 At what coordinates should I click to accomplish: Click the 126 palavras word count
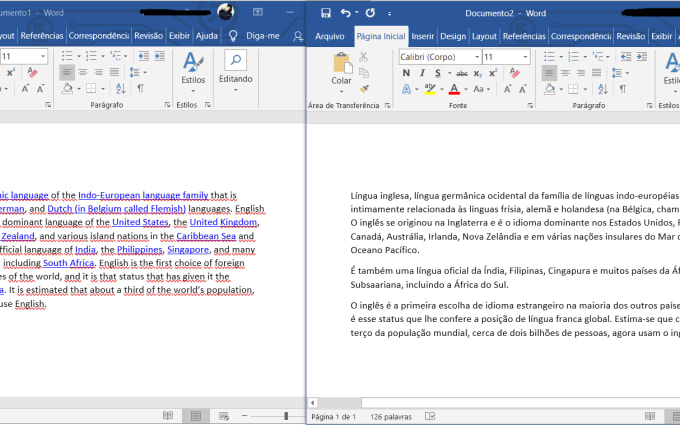[391, 417]
